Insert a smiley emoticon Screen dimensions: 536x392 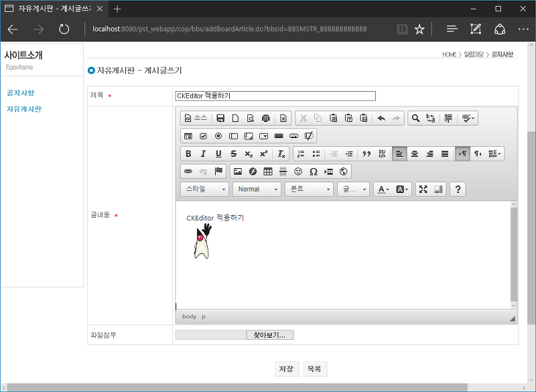click(298, 172)
